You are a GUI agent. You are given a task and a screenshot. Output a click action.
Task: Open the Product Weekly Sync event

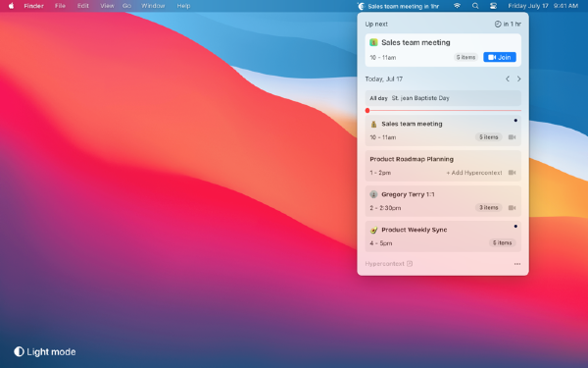click(x=443, y=237)
